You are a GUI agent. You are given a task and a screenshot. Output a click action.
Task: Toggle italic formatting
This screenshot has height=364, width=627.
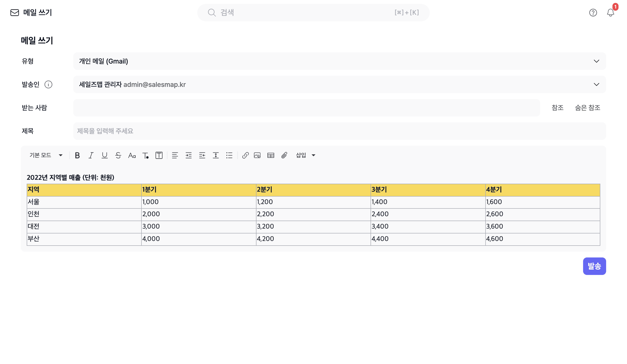(91, 155)
